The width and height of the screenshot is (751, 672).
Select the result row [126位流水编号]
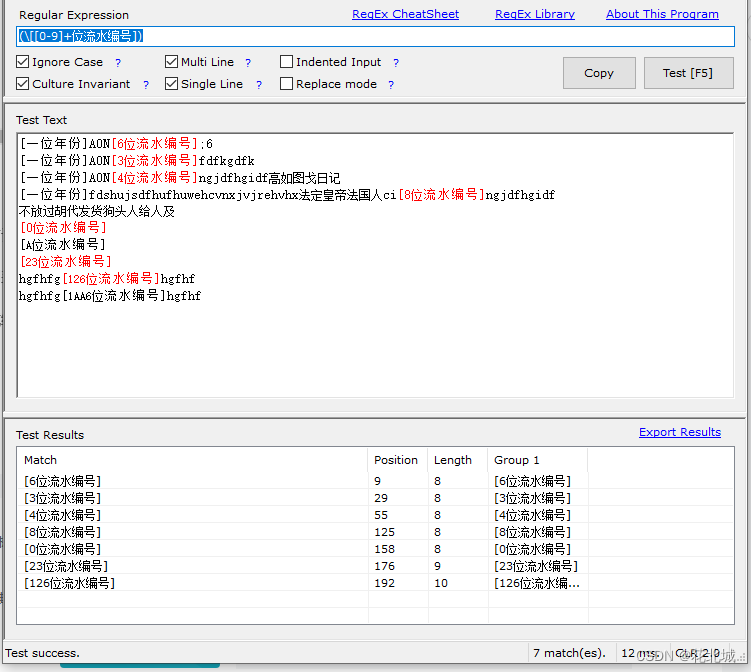point(375,583)
